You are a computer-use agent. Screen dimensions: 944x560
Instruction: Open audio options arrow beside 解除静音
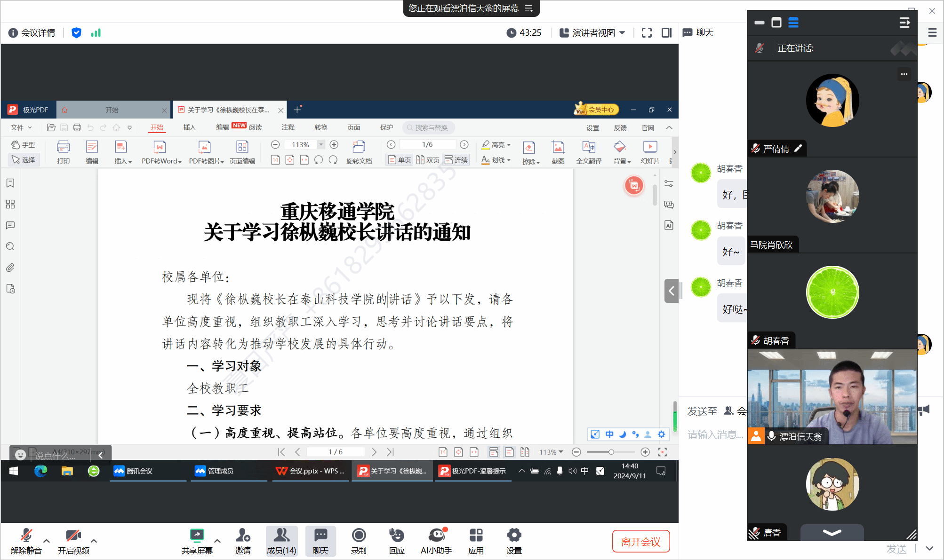(47, 541)
